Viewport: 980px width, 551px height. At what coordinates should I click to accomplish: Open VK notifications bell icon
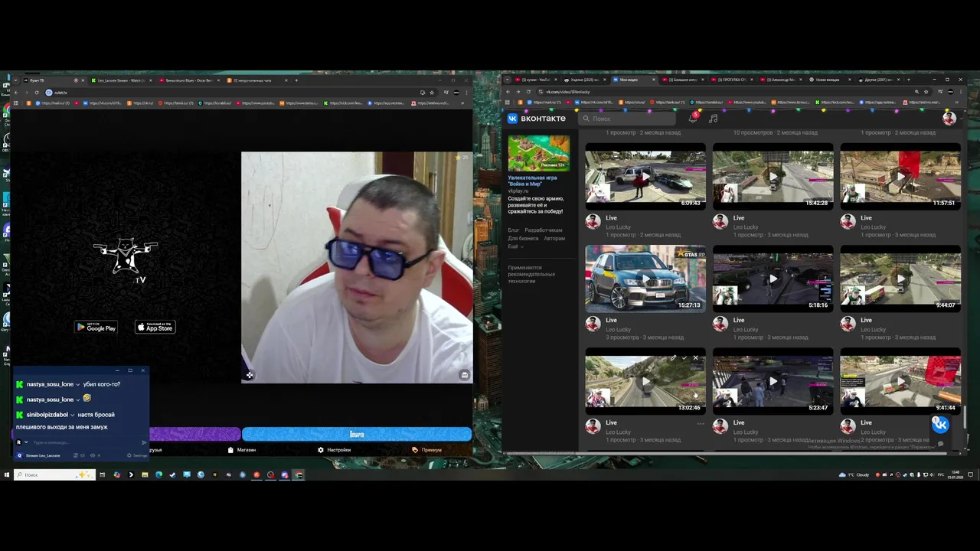(694, 118)
